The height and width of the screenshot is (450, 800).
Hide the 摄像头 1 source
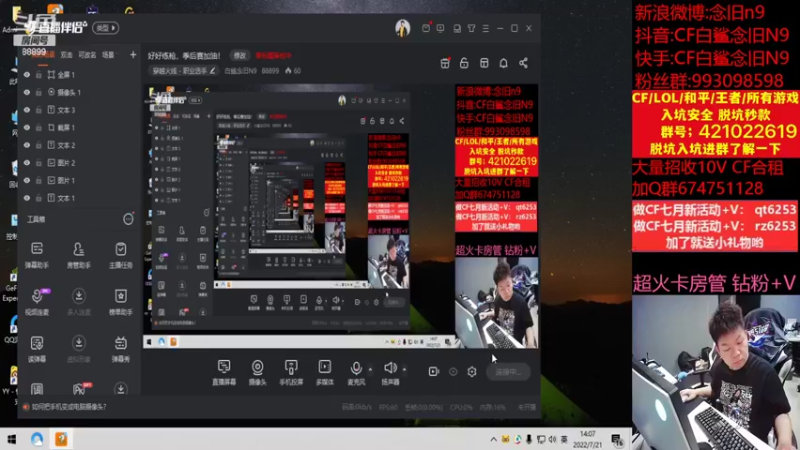pos(27,92)
